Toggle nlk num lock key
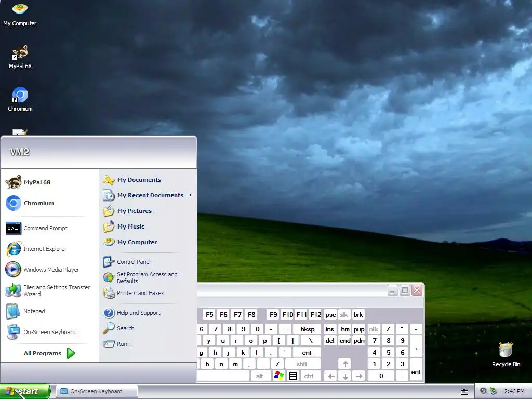The width and height of the screenshot is (532, 399). tap(373, 329)
